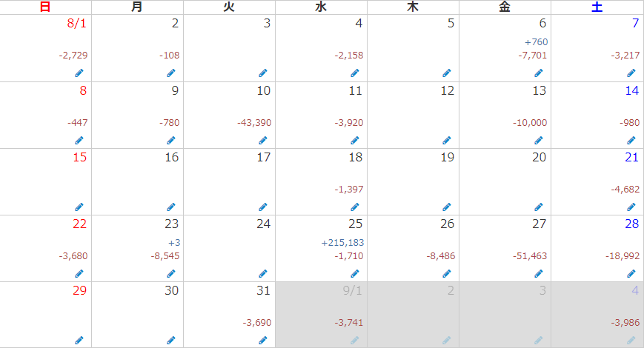Click the faded pencil on September 1
Viewport: 644px width, 348px height.
point(355,340)
